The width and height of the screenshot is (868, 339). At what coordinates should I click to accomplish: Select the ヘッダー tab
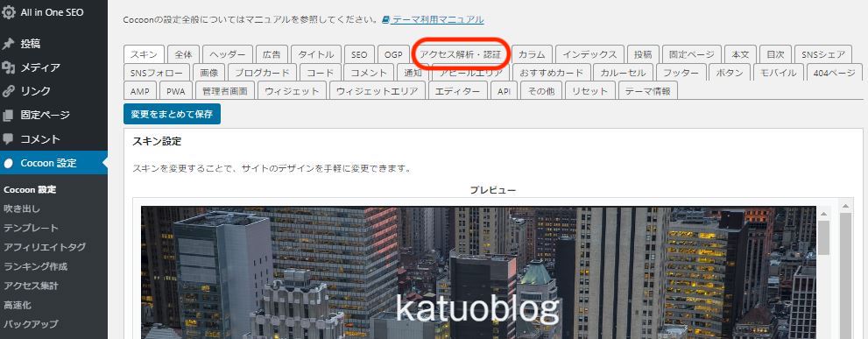pos(228,54)
